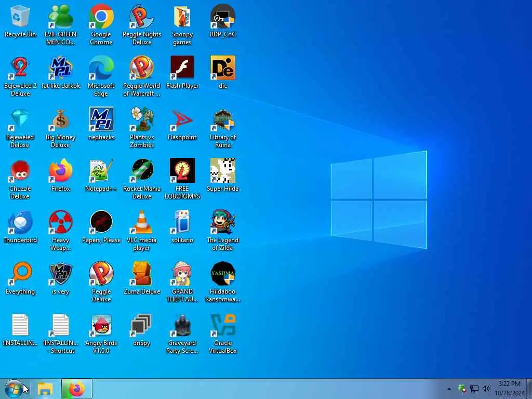Open the clock showing 3:22 PM
Screen dimensions: 532x399
(509, 389)
